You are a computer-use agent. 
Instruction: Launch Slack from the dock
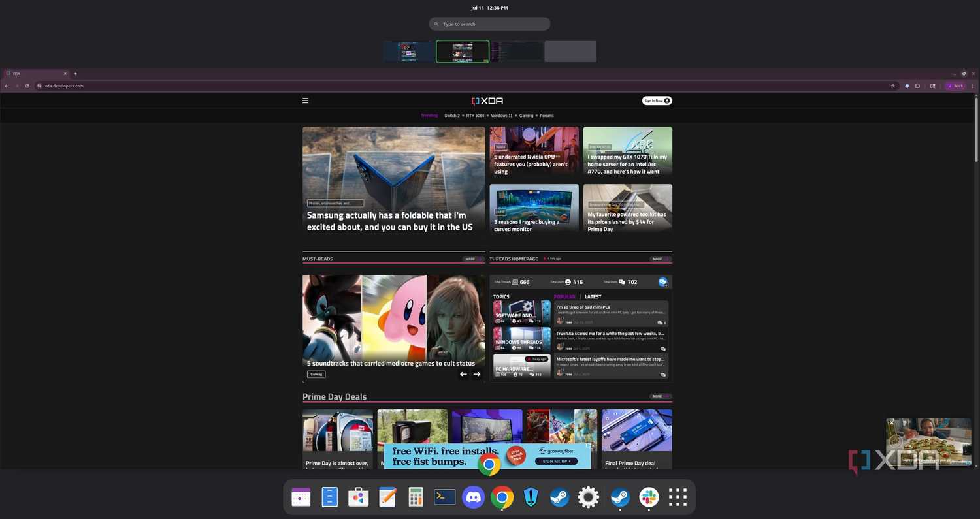point(649,497)
